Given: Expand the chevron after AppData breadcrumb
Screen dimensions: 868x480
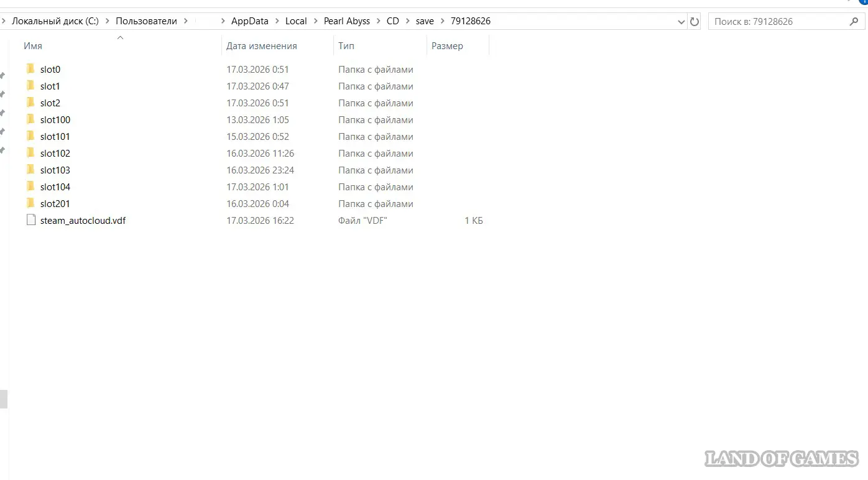Looking at the screenshot, I should 277,21.
